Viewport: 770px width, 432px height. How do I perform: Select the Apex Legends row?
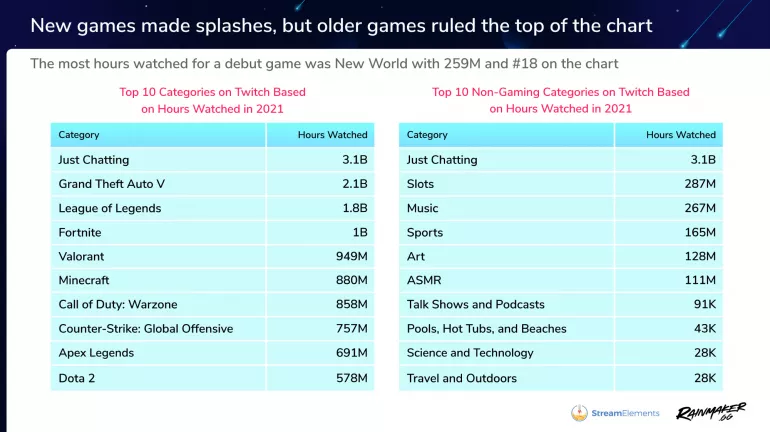[212, 353]
